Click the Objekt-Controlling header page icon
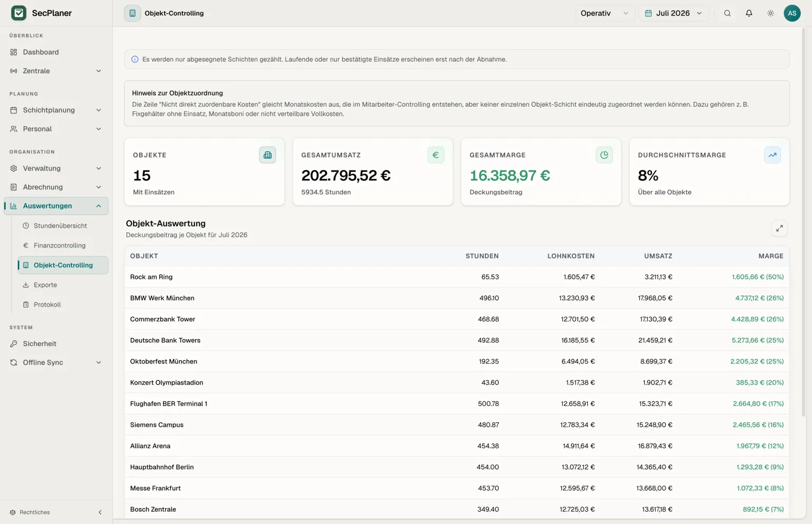Screen dimensions: 812x524 pyautogui.click(x=132, y=13)
